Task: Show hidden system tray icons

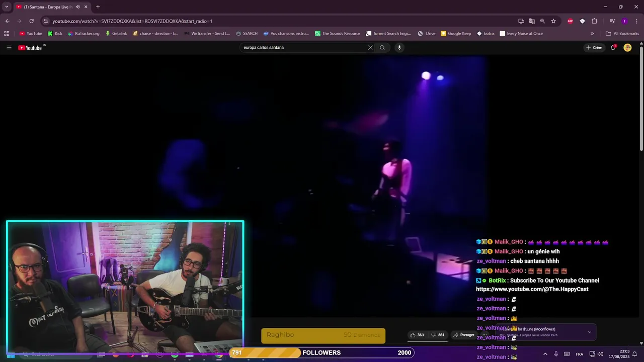Action: (545, 354)
